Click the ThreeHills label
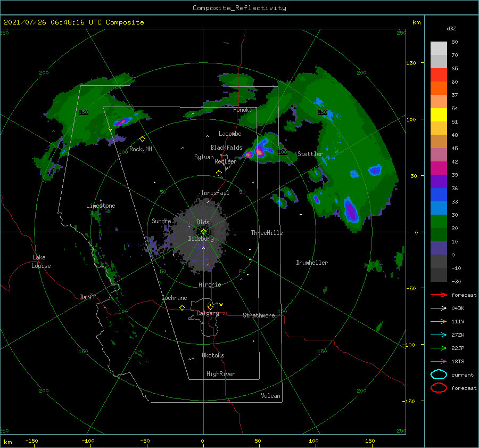479x448 pixels. coord(267,233)
